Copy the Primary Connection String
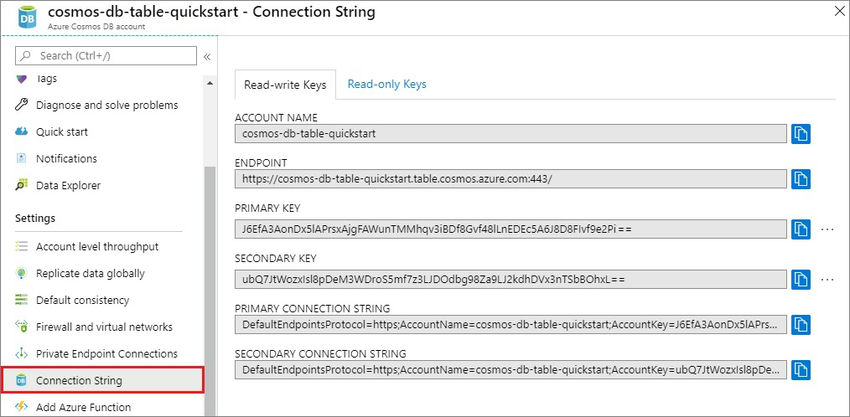Image resolution: width=850 pixels, height=417 pixels. point(801,325)
